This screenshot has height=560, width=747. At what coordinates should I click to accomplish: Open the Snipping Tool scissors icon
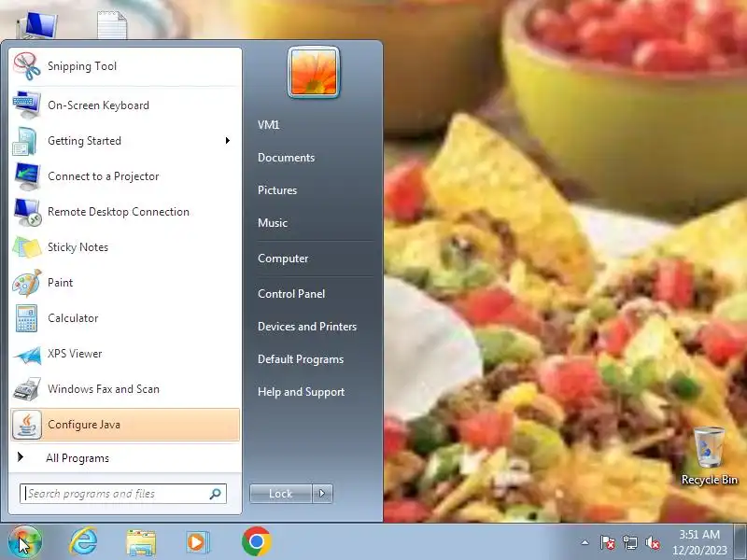27,66
